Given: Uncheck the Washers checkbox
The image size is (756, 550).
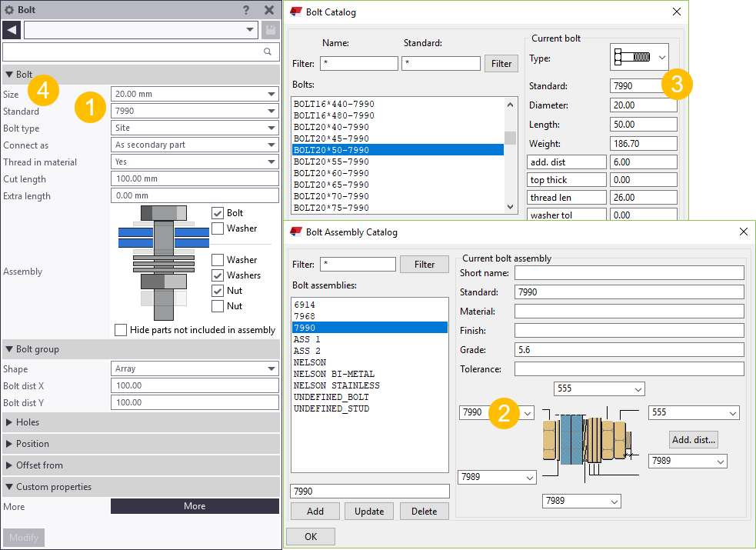Looking at the screenshot, I should point(216,275).
